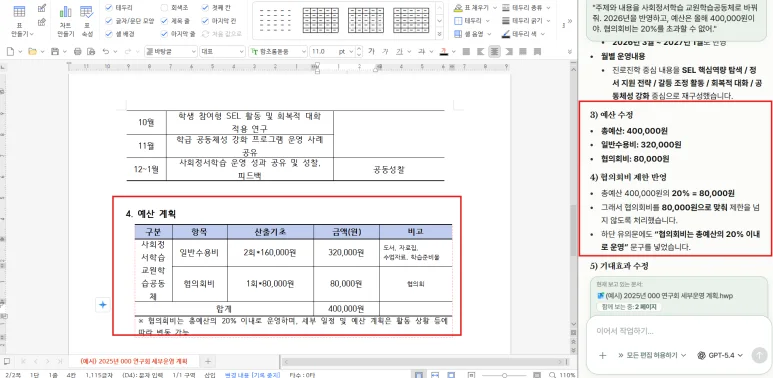This screenshot has height=378, width=773.
Task: Click the 테두리 색 pen icon
Action: [x=506, y=34]
